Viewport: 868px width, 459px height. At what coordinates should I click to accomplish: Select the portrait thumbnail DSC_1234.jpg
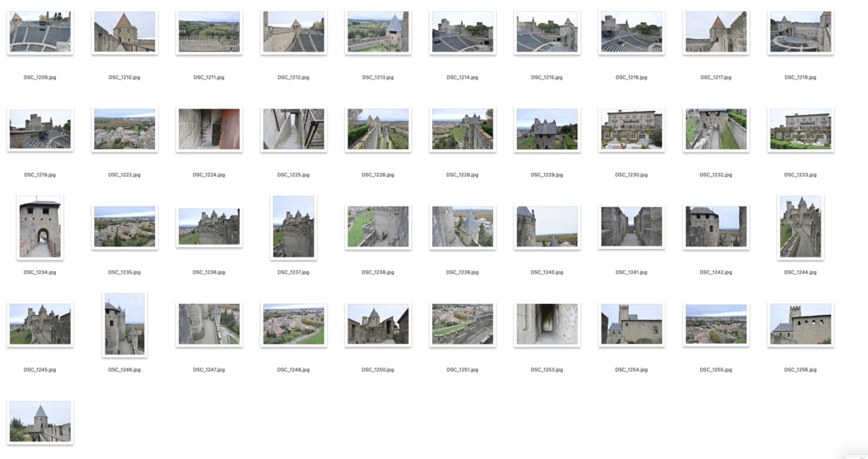pyautogui.click(x=40, y=227)
